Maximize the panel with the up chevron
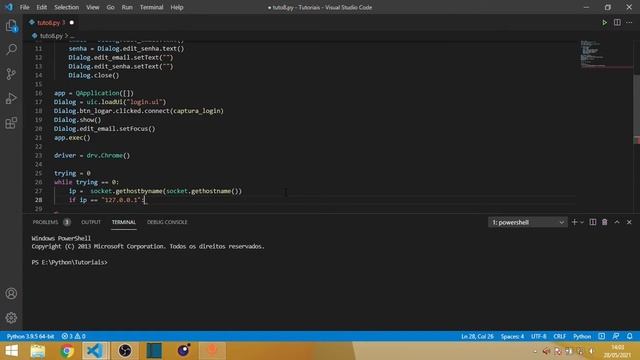Viewport: 640px width, 360px height. [617, 222]
